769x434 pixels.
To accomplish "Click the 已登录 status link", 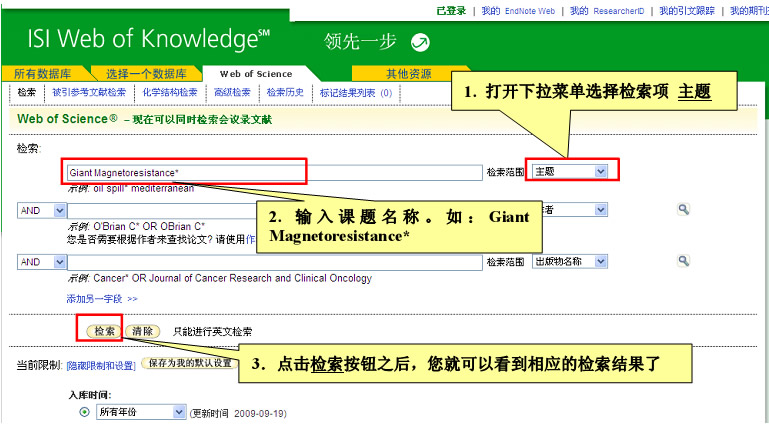I will pos(451,11).
